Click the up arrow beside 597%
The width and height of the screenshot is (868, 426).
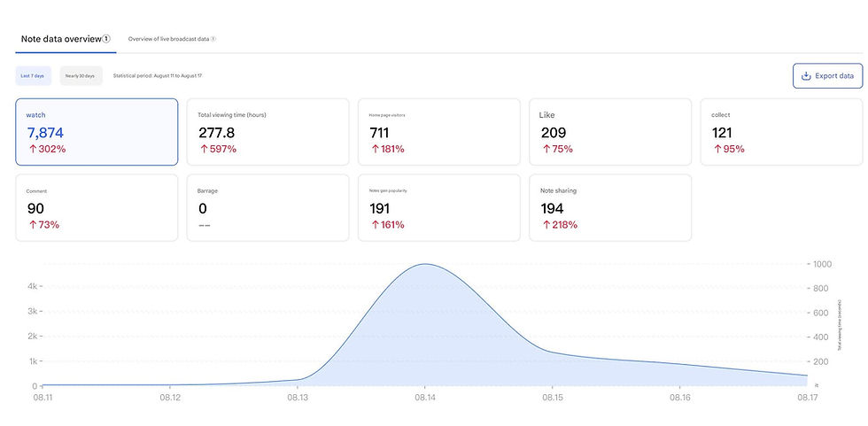point(203,149)
